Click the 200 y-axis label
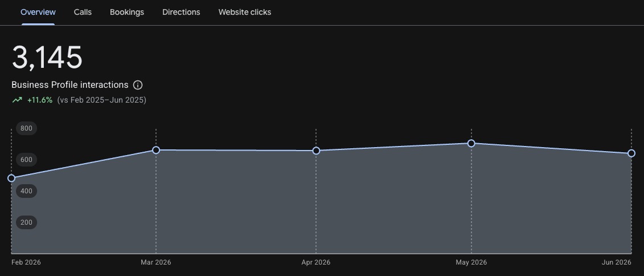This screenshot has width=644, height=276. [x=26, y=222]
